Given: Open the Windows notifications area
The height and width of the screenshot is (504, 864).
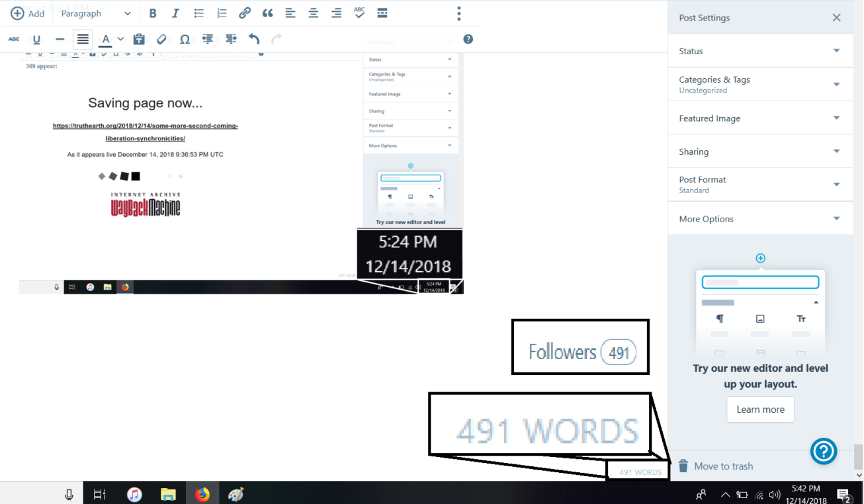Looking at the screenshot, I should pyautogui.click(x=844, y=494).
